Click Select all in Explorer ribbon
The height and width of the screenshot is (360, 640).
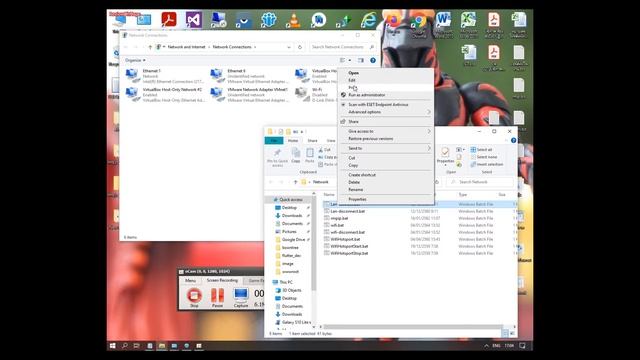(x=482, y=150)
